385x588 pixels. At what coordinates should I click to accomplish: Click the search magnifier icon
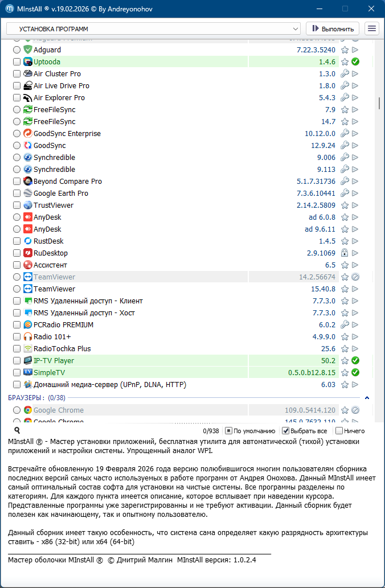click(x=17, y=431)
